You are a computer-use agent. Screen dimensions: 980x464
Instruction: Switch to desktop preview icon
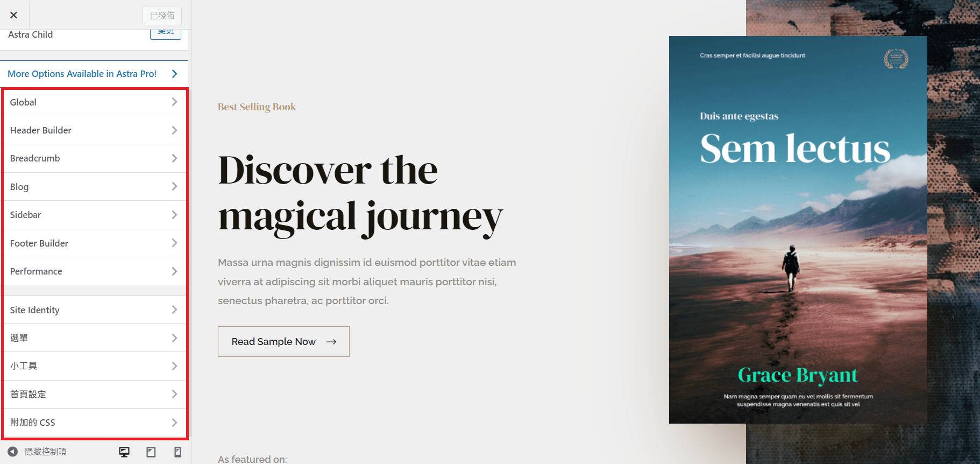[x=124, y=452]
